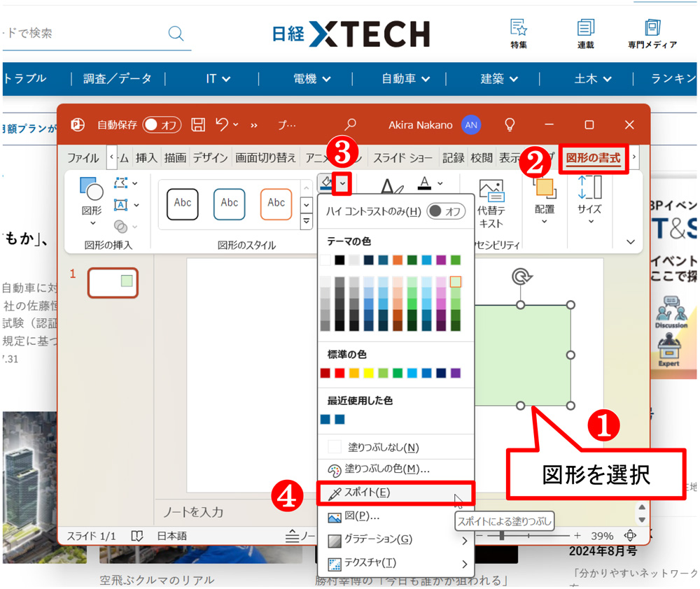Image resolution: width=700 pixels, height=589 pixels.
Task: Open the text fill color dropdown arrow
Action: pyautogui.click(x=440, y=183)
